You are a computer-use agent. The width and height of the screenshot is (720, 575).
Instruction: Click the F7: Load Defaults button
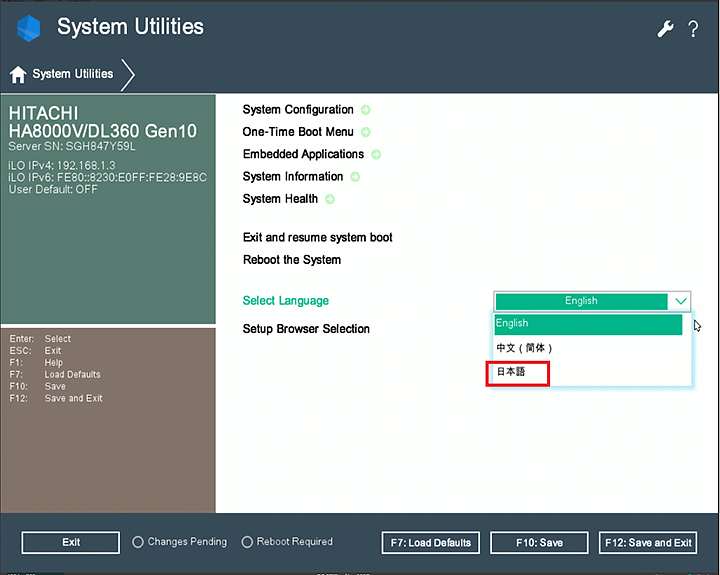[x=431, y=543]
